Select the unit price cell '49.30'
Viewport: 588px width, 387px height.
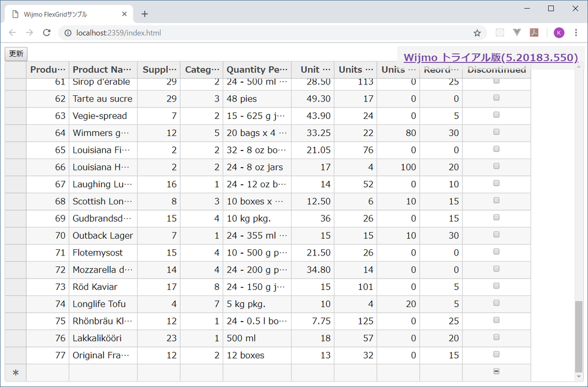coord(313,99)
